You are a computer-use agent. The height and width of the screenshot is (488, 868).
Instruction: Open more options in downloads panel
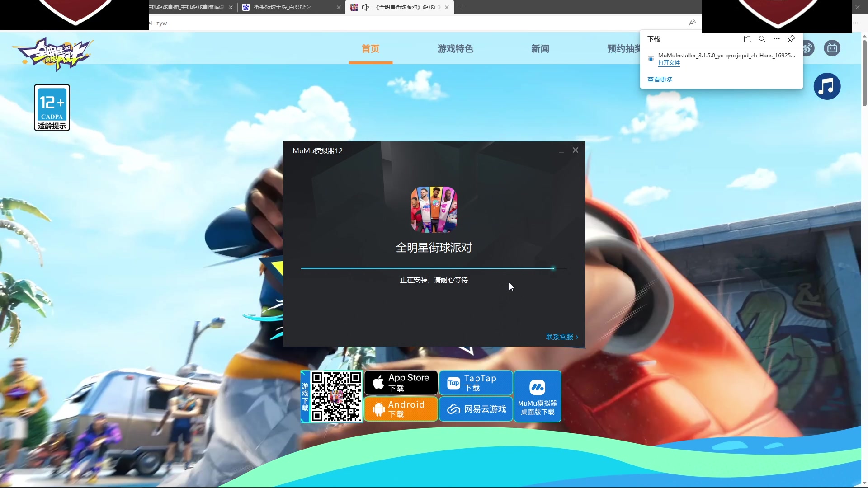coord(777,39)
